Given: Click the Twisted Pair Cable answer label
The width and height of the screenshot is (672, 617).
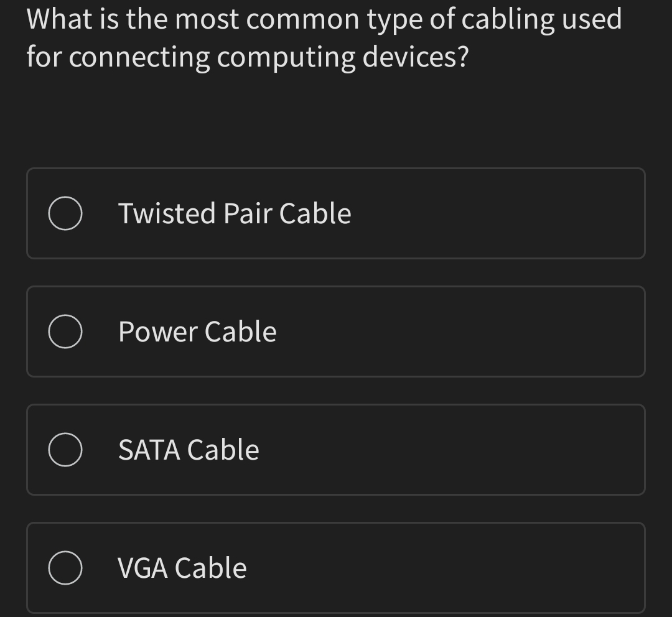Looking at the screenshot, I should pos(235,213).
